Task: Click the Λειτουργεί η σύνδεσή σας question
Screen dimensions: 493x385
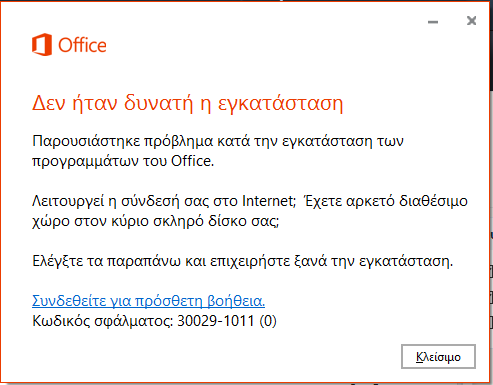Action: 164,201
